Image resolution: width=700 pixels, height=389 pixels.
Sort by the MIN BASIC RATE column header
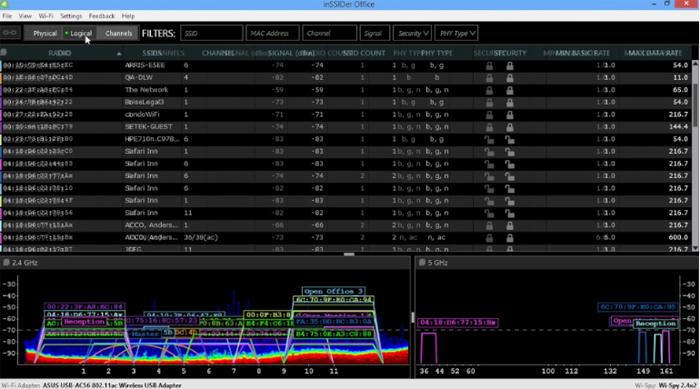[x=582, y=53]
